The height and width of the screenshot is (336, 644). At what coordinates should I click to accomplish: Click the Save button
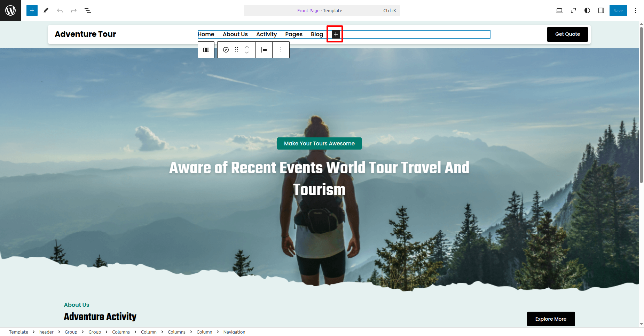click(618, 10)
